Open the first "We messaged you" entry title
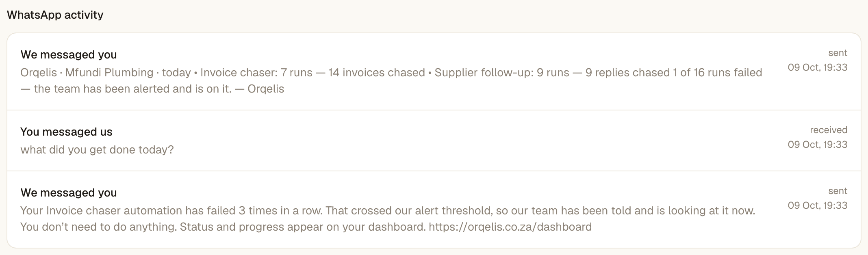The height and width of the screenshot is (255, 868). [69, 55]
